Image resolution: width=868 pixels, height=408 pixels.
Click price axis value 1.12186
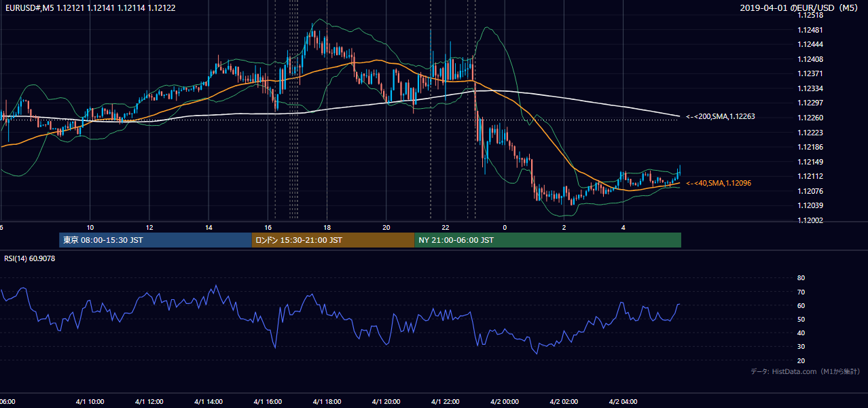pyautogui.click(x=810, y=147)
